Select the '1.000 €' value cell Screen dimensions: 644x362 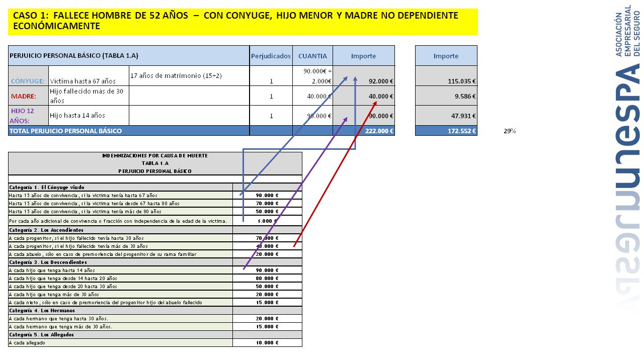click(267, 221)
